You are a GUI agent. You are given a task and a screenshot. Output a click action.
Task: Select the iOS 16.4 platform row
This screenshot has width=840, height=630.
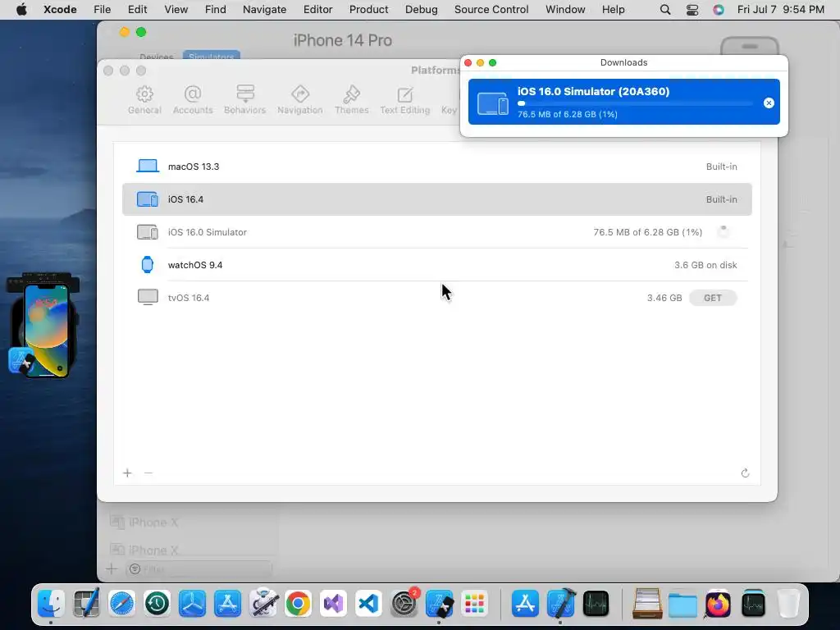pyautogui.click(x=436, y=199)
